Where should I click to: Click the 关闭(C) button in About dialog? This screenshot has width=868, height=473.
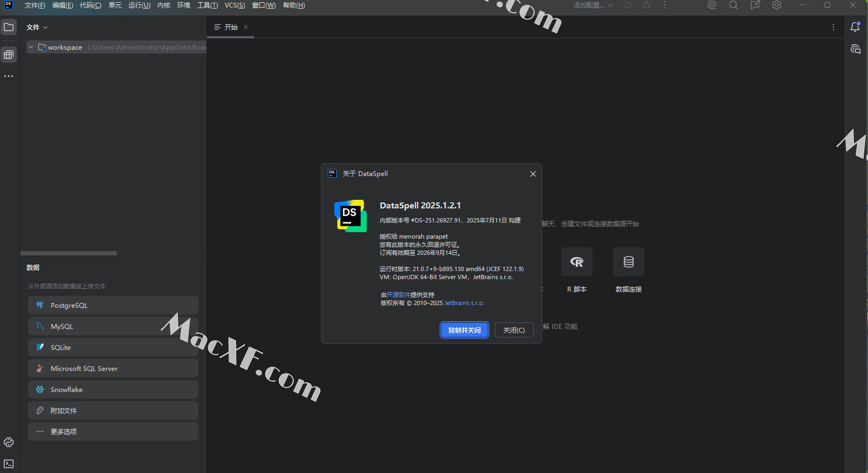point(514,330)
